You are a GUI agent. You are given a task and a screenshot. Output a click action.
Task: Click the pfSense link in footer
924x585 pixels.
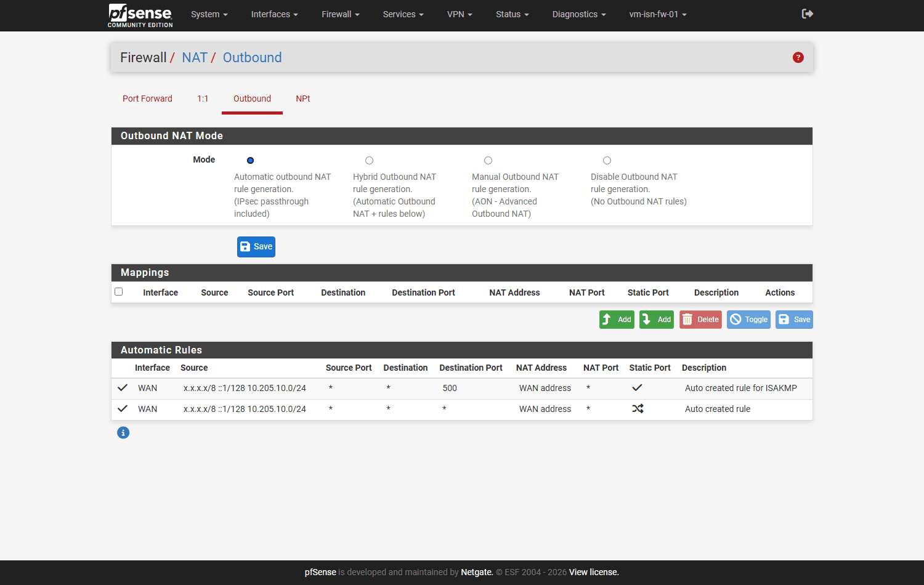point(320,572)
